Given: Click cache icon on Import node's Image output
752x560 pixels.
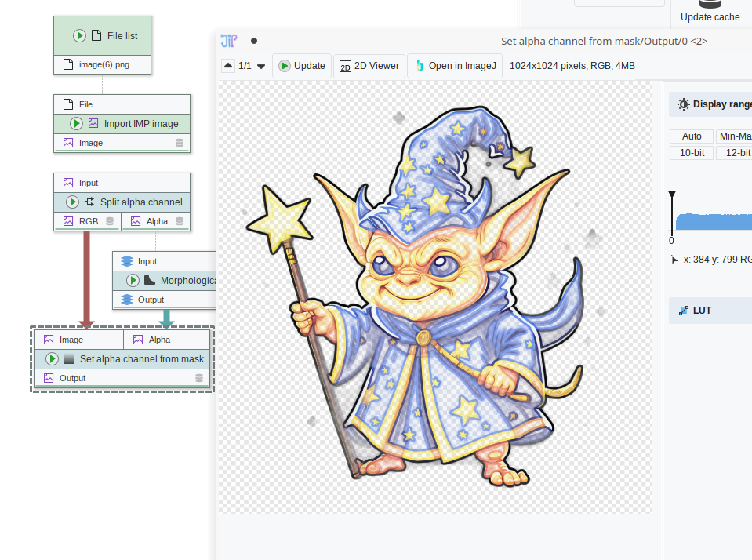Looking at the screenshot, I should pos(180,143).
